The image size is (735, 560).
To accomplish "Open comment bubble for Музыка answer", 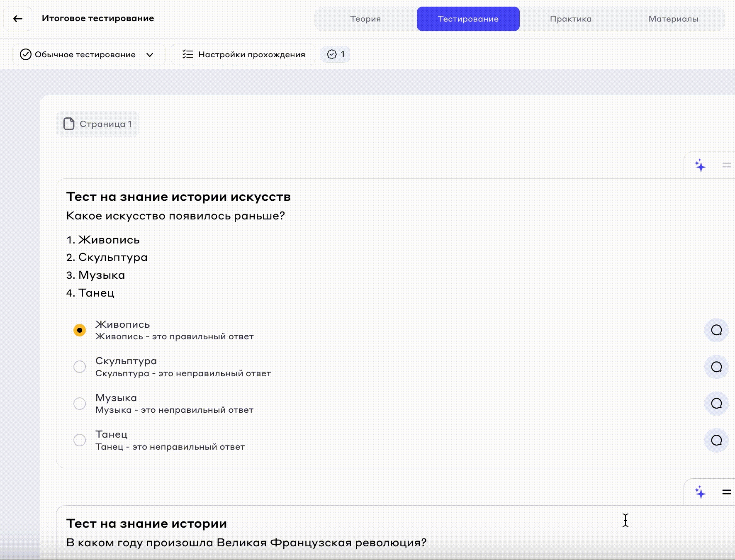I will [x=716, y=404].
